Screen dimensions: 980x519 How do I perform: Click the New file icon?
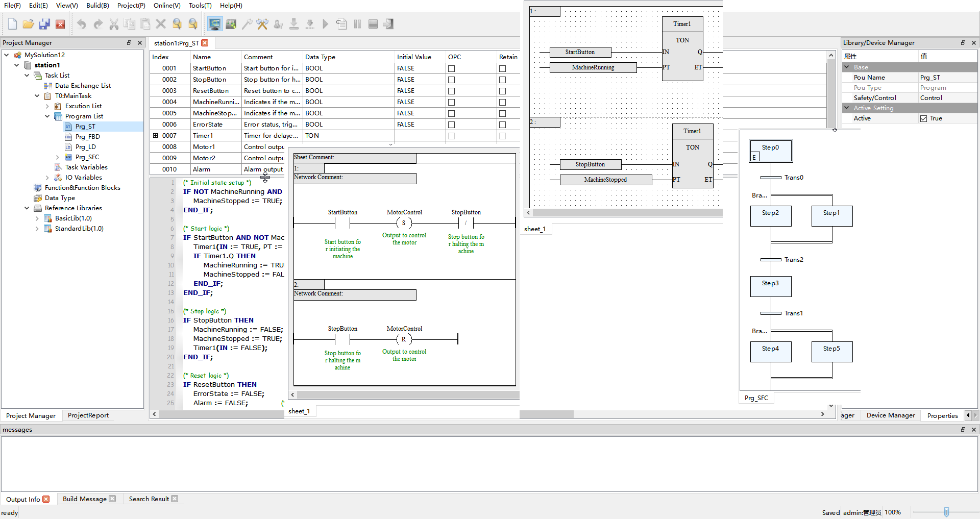[13, 24]
